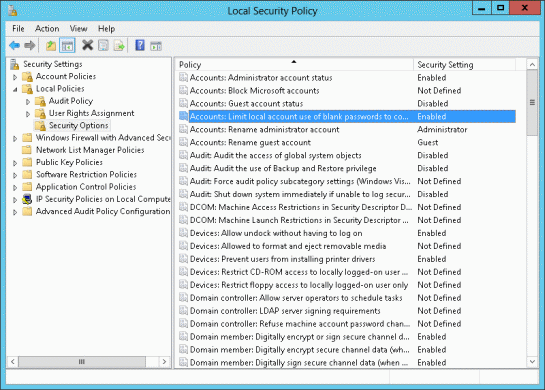Toggle the Show/Hide Action Pane icon
This screenshot has height=390, width=545.
click(156, 46)
